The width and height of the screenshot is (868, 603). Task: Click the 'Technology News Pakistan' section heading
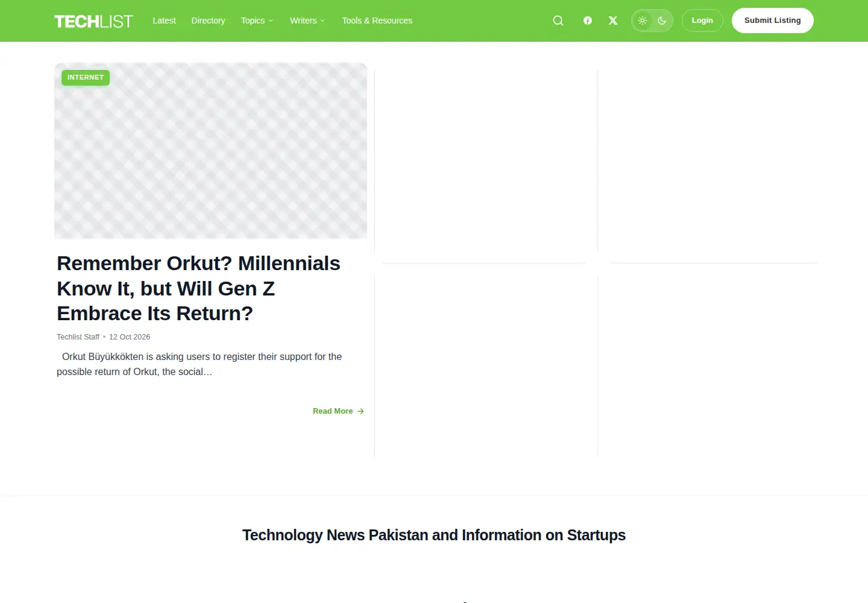click(x=434, y=535)
